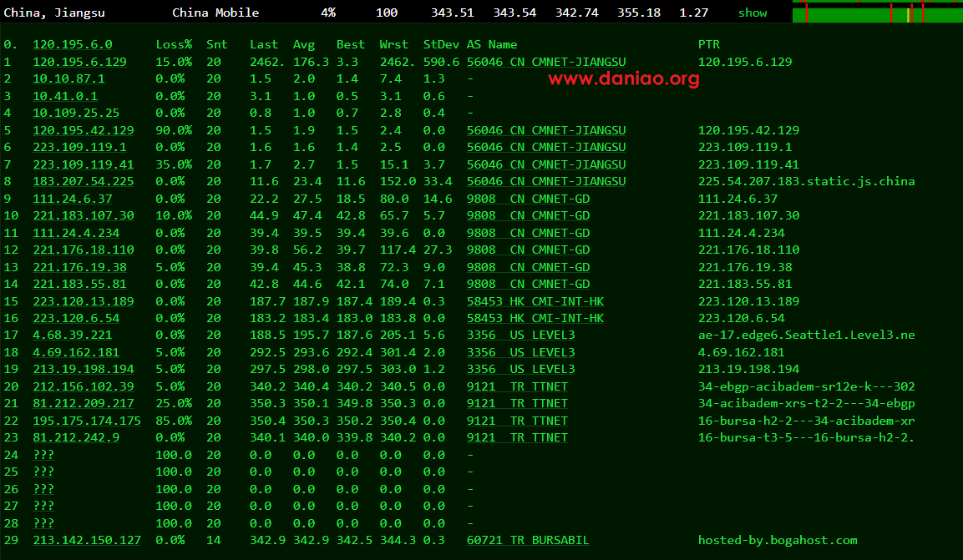Image resolution: width=963 pixels, height=560 pixels.
Task: Open the 111.24.6.37 IP link
Action: 72,199
